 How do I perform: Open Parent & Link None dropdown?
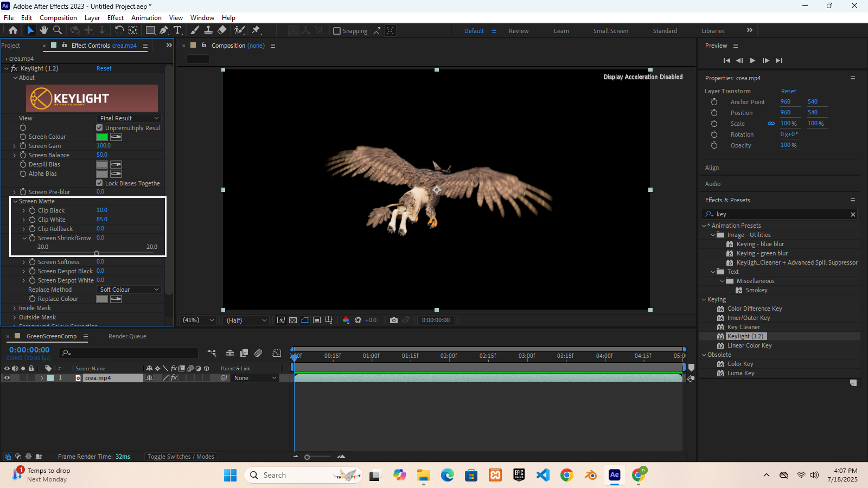[254, 378]
